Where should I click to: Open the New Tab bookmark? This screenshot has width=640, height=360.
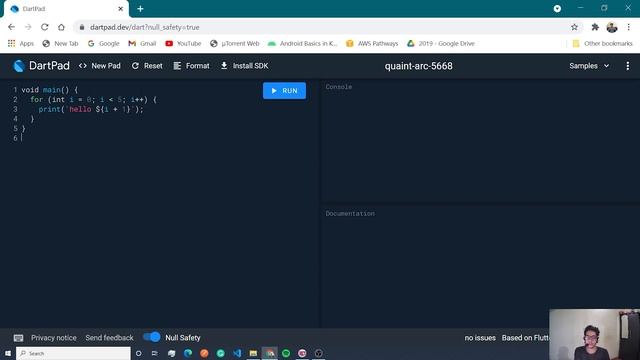tap(60, 43)
